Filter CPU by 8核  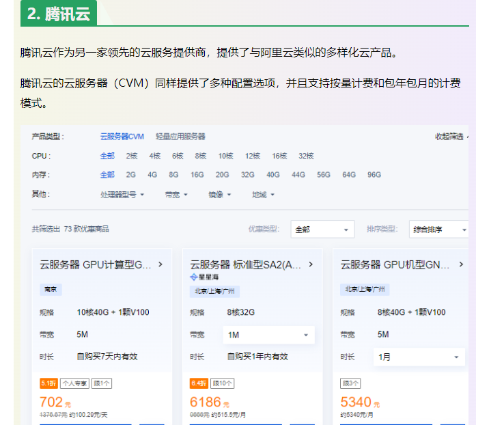[201, 156]
